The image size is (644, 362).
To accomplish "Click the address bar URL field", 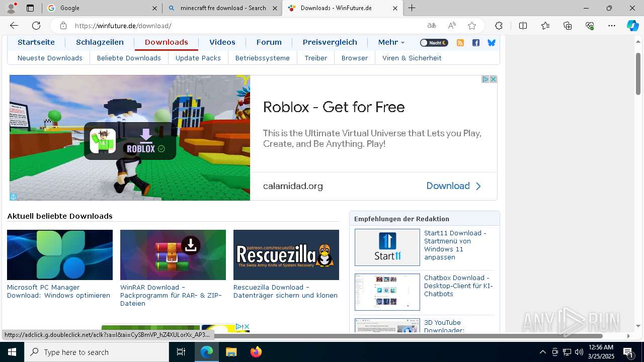I will click(x=247, y=26).
